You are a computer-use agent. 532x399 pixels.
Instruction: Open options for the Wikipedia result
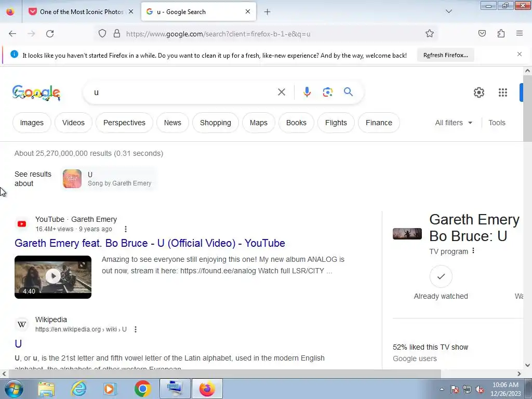(136, 329)
